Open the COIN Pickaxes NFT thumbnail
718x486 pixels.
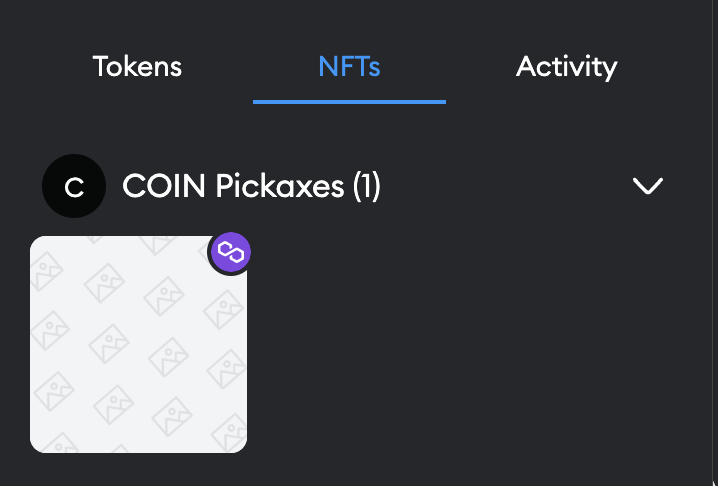click(x=138, y=344)
